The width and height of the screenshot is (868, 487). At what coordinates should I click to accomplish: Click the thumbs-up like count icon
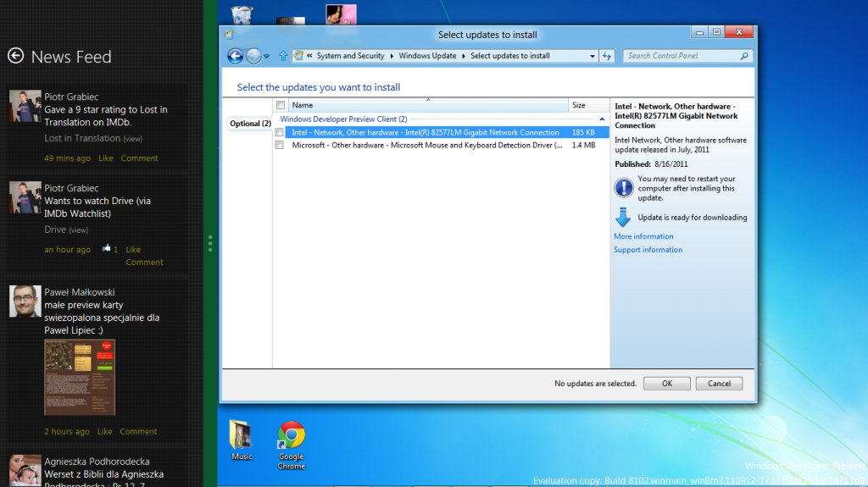click(x=106, y=248)
